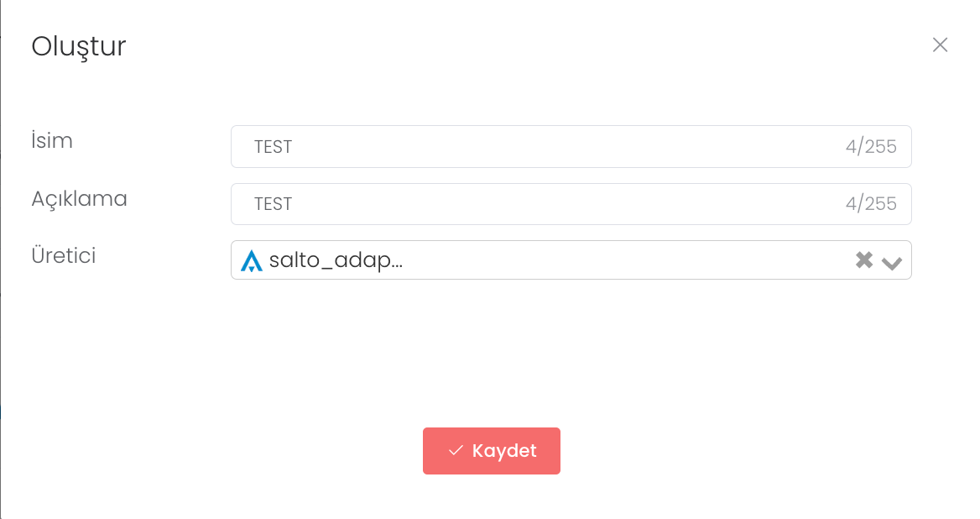
Task: Place cursor on TEST text in Açıklama
Action: (x=274, y=204)
